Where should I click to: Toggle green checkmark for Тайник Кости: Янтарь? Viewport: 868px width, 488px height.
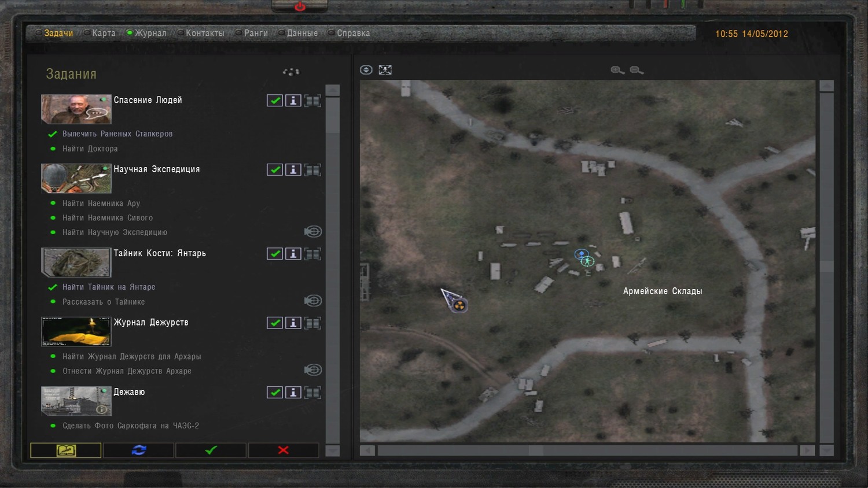[275, 254]
